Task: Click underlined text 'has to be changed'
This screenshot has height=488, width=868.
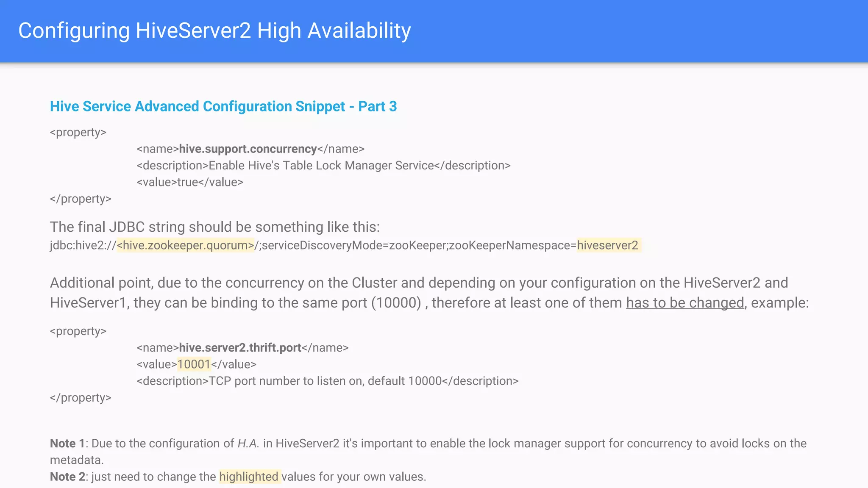Action: click(x=685, y=303)
